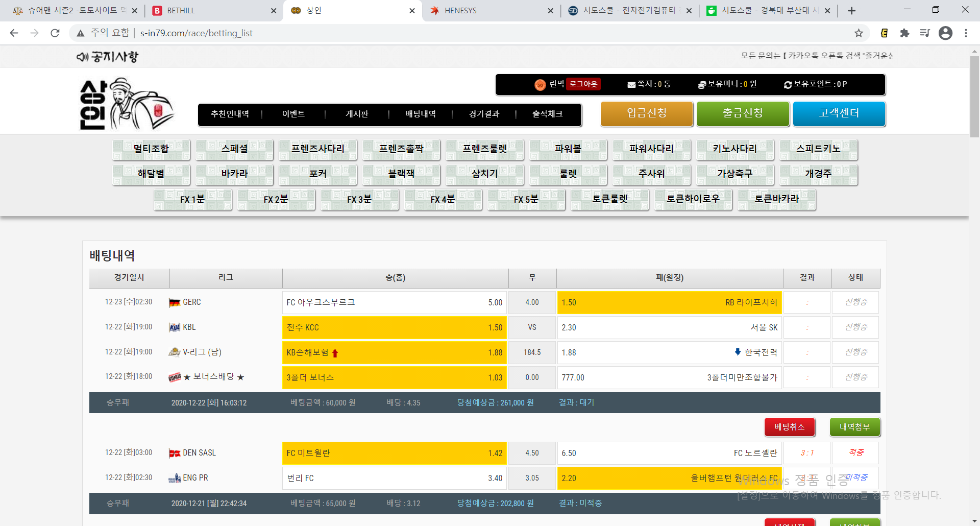Open a new browser tab
Image resolution: width=980 pixels, height=526 pixels.
click(x=851, y=11)
